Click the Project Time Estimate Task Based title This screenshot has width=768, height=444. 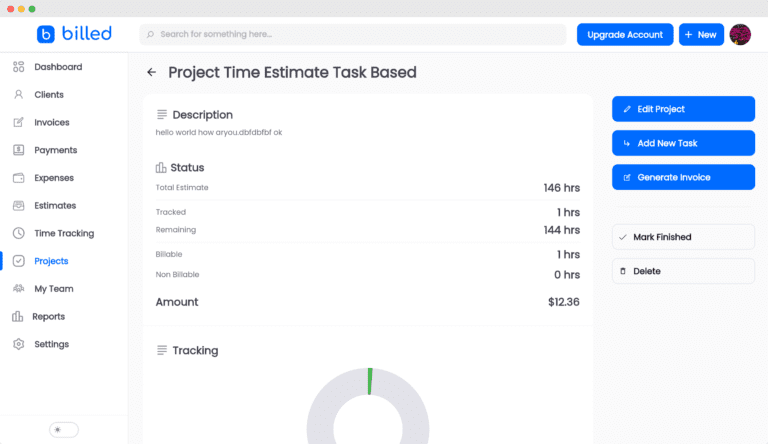292,73
